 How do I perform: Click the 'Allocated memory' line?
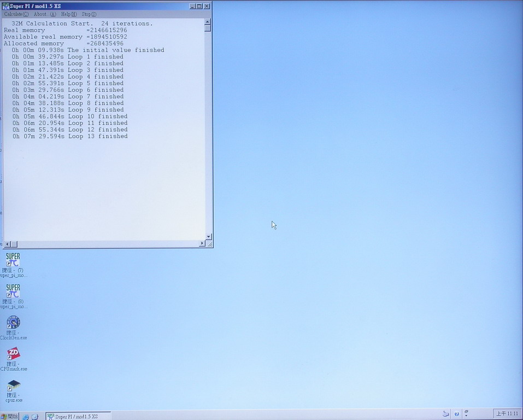click(x=63, y=43)
